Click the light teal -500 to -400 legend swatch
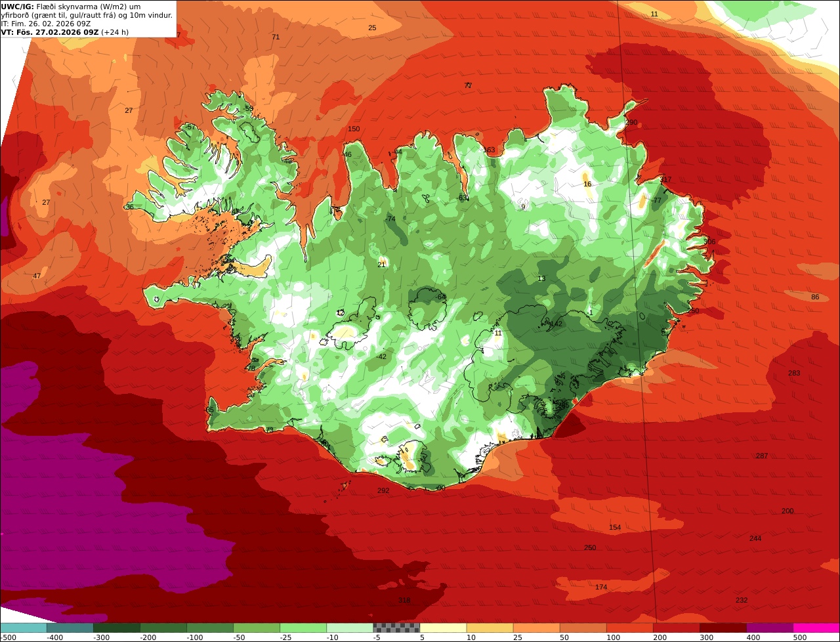 click(x=24, y=628)
